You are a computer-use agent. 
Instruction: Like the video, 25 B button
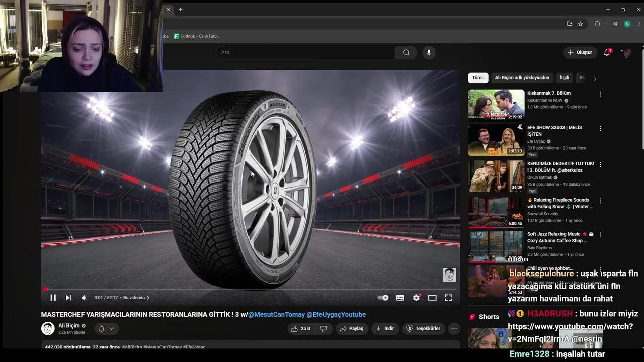pos(300,329)
